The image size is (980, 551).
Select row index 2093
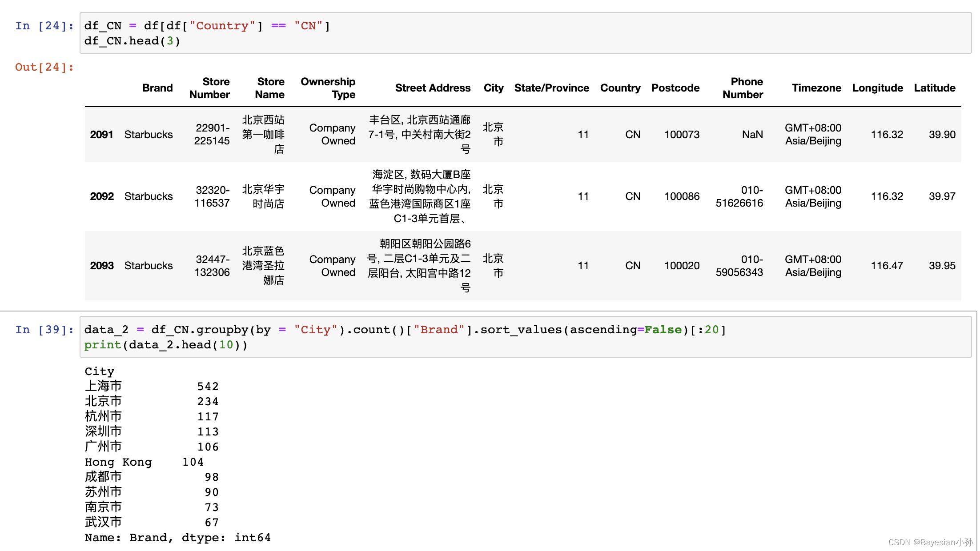click(101, 266)
